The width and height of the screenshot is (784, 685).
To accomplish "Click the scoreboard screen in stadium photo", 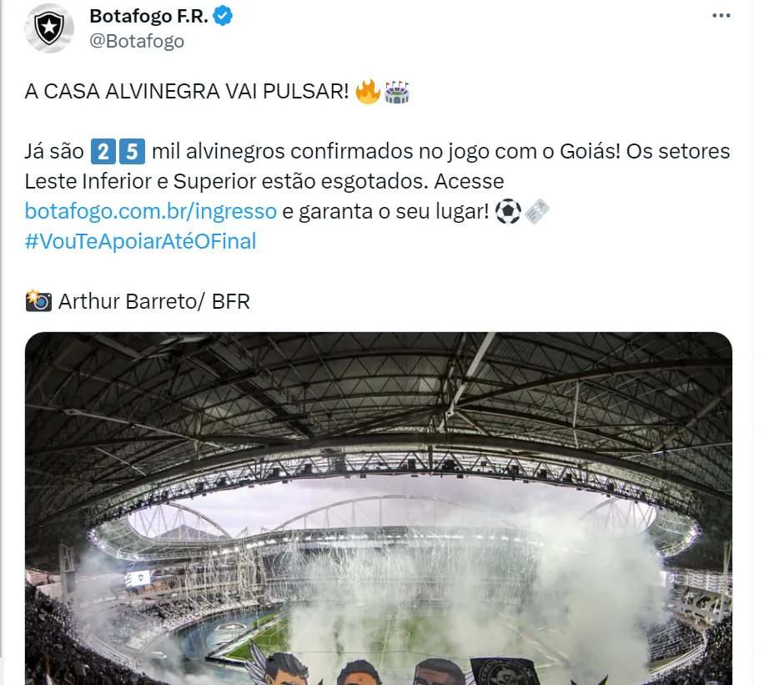I will click(x=138, y=578).
